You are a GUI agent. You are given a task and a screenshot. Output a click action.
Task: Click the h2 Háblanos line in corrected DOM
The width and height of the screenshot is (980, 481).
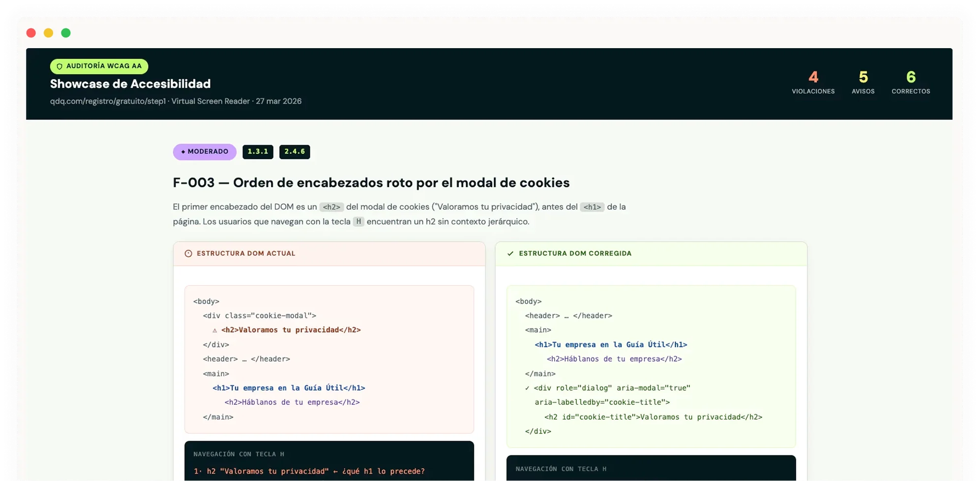click(614, 359)
